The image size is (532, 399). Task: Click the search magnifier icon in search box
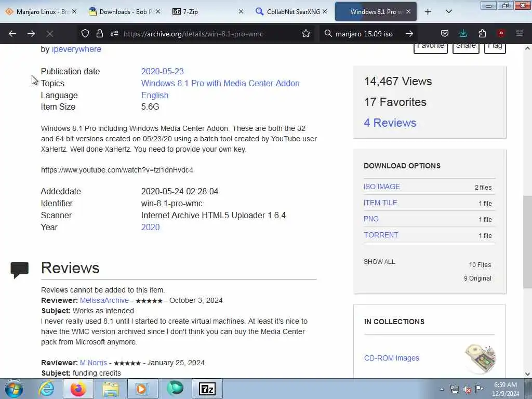[x=328, y=33]
